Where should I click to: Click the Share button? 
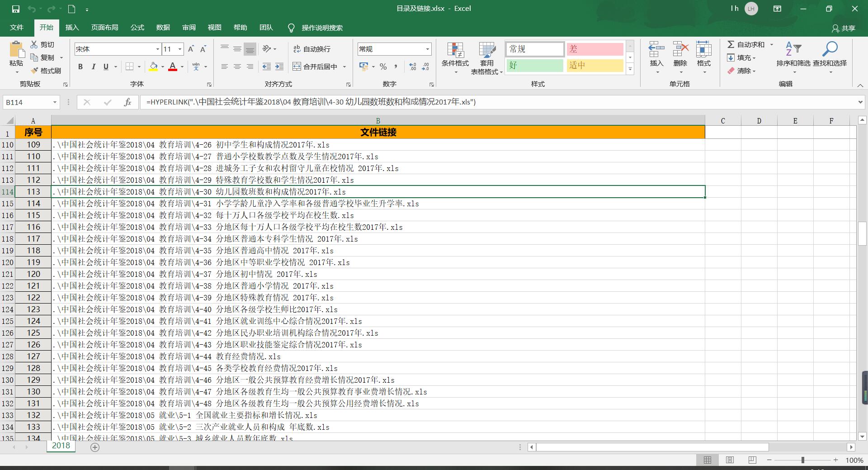click(844, 28)
